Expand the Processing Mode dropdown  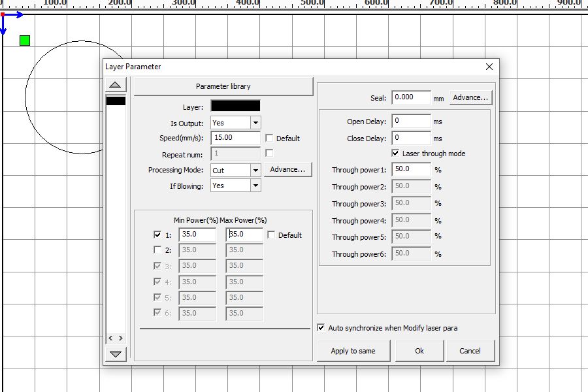255,170
